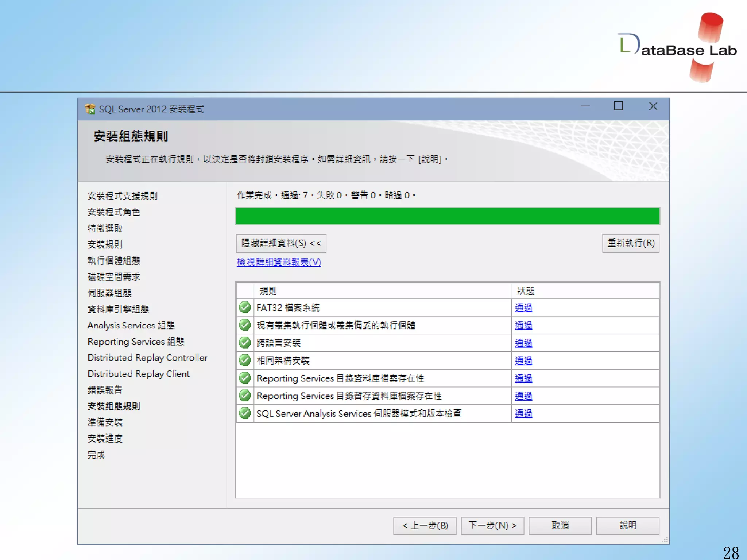The image size is (747, 560).
Task: Proceed with 下一步(N) button
Action: tap(492, 525)
